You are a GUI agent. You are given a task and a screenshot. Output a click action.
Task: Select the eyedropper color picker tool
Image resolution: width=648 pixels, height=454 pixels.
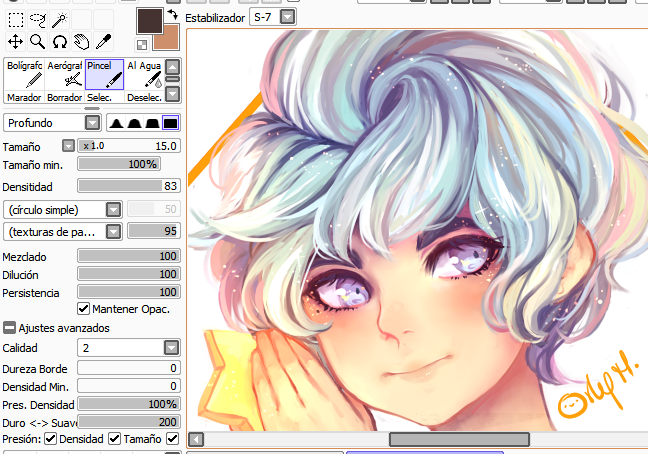pos(104,42)
